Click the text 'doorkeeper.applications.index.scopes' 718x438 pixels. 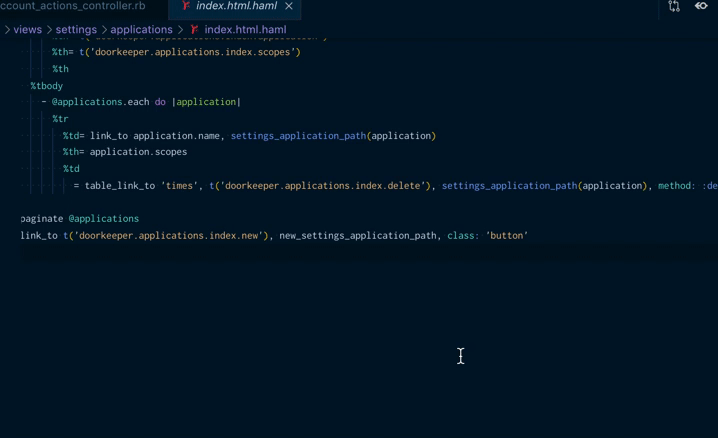192,52
